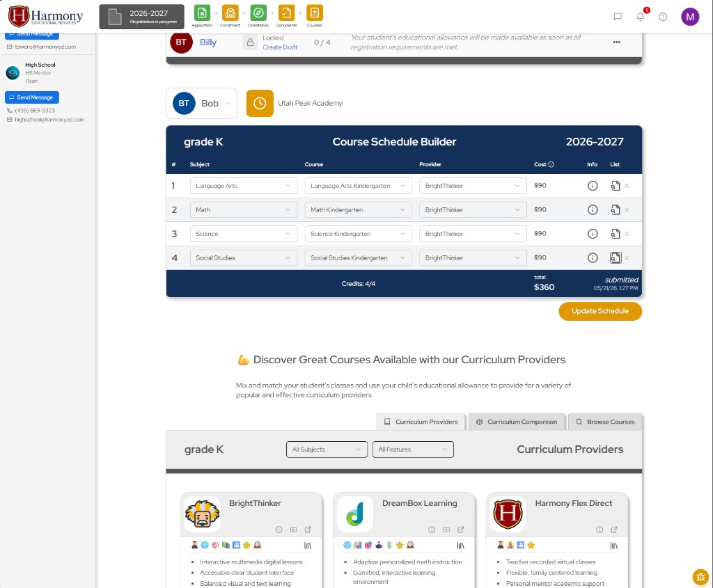Open BrightThinker external link icon
Viewport: 713px width, 588px height.
(x=308, y=530)
